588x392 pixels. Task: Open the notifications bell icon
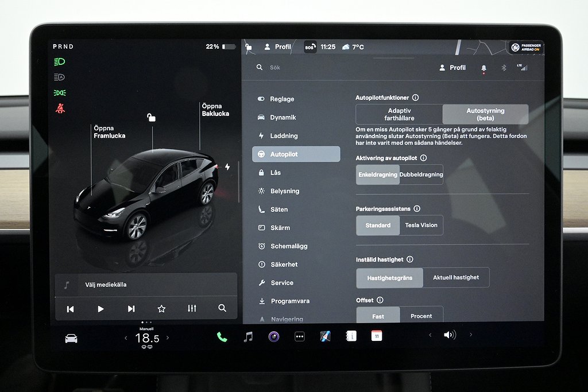pos(483,68)
